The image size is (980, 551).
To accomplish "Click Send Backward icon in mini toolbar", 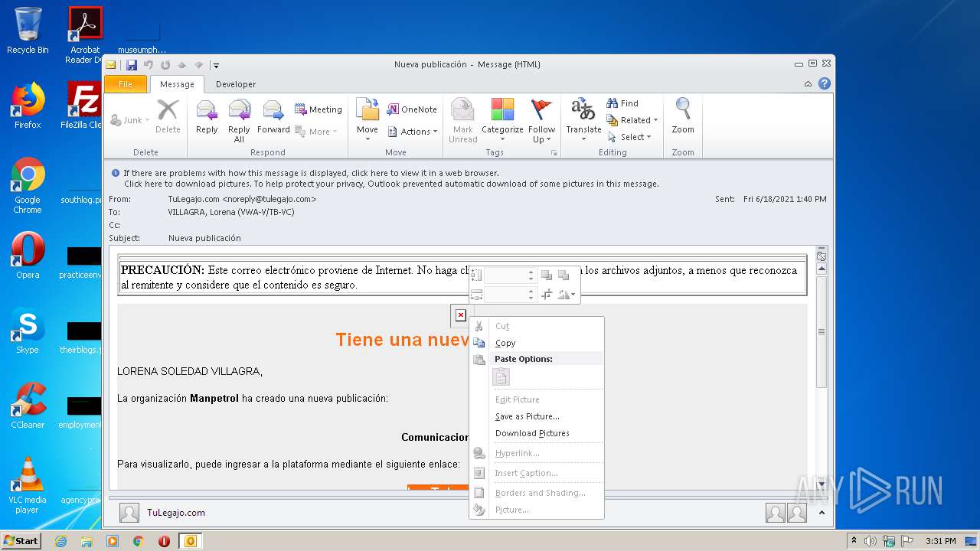I will (x=563, y=275).
